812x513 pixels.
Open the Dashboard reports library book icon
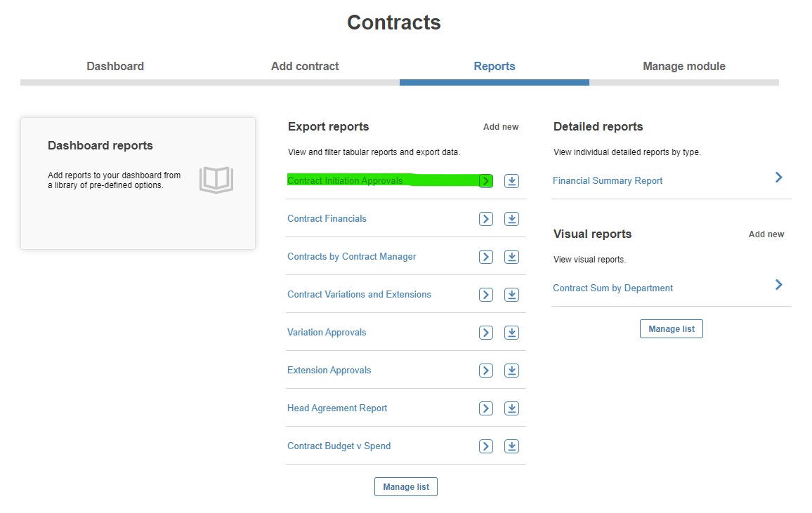(x=216, y=180)
